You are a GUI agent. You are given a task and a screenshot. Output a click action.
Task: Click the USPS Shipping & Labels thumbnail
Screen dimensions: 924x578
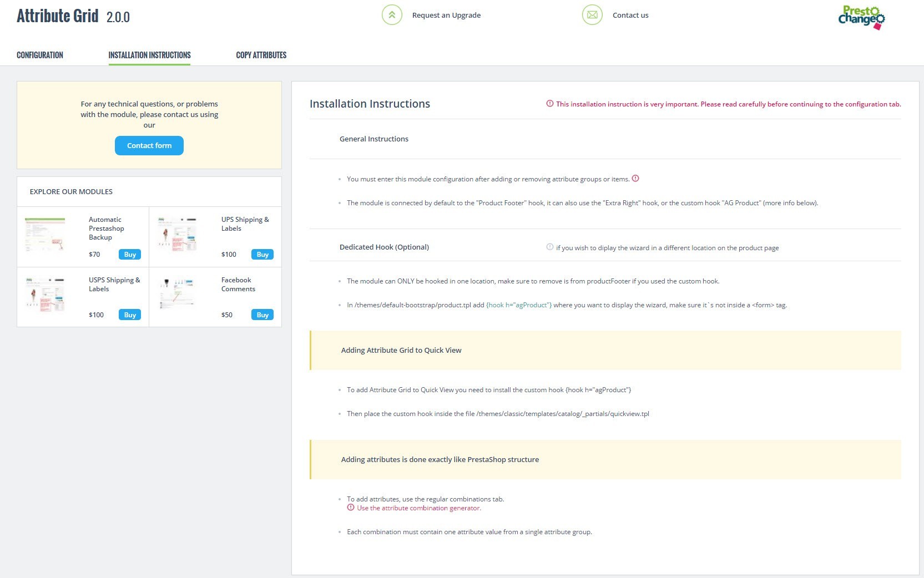[x=45, y=295]
